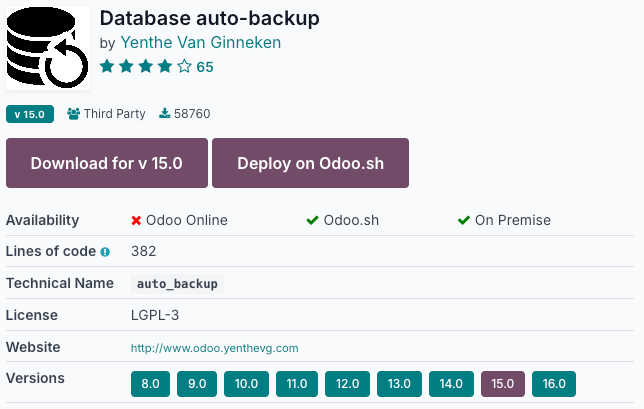Image resolution: width=644 pixels, height=409 pixels.
Task: Open the odoo.yenthevg.com website link
Action: coord(215,348)
